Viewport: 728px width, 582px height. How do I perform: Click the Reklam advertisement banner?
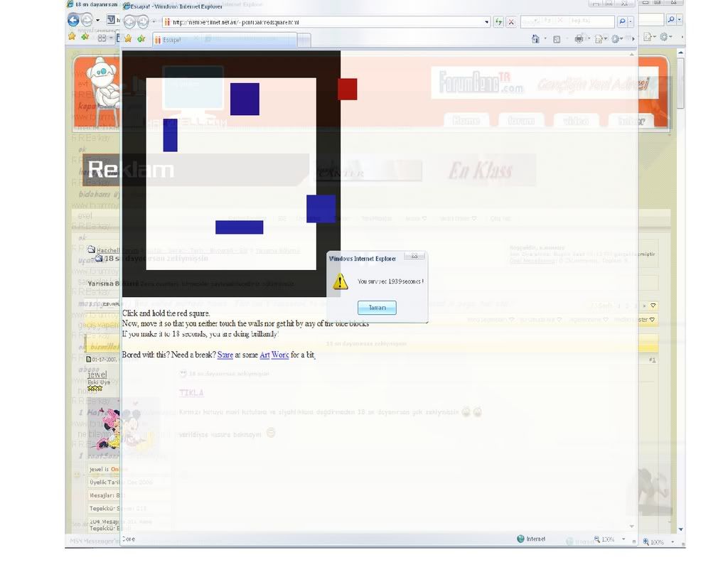pos(196,170)
